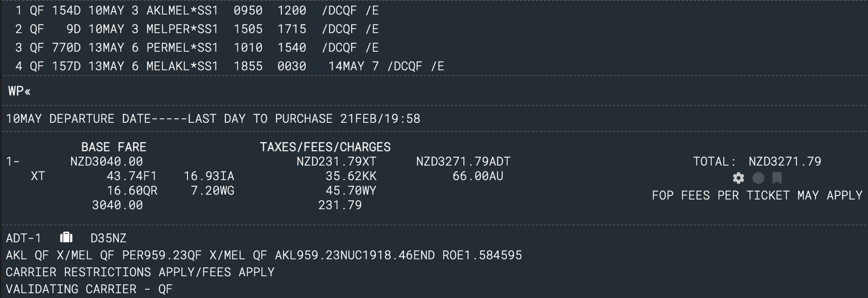Click the fare calculation line with ROE1.584595
The image size is (868, 298).
(x=264, y=255)
